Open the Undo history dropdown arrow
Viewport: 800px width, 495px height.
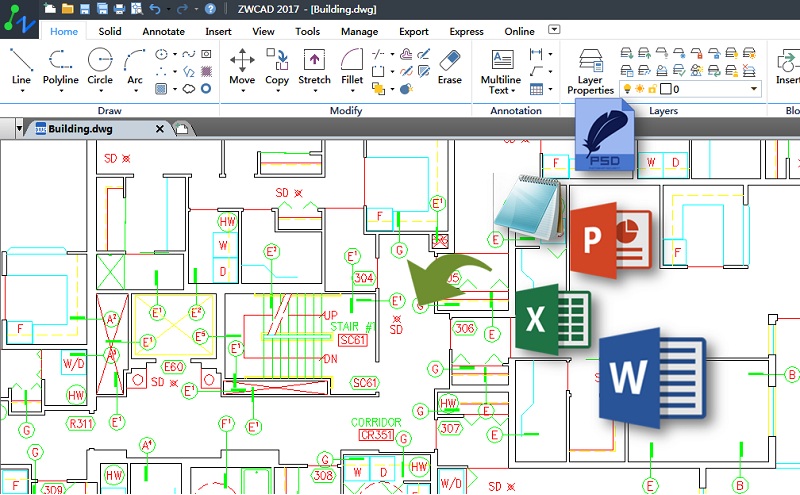coord(168,9)
